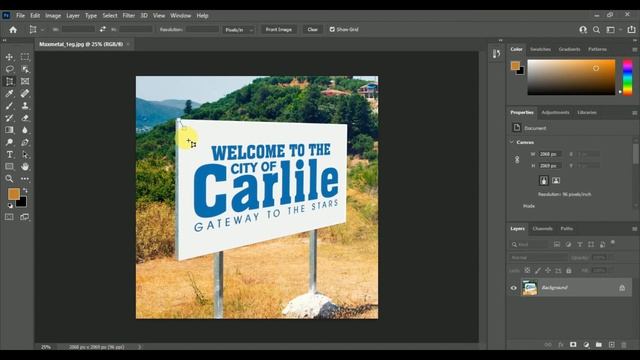The width and height of the screenshot is (640, 360).
Task: Open the Layers panel menu
Action: (634, 229)
